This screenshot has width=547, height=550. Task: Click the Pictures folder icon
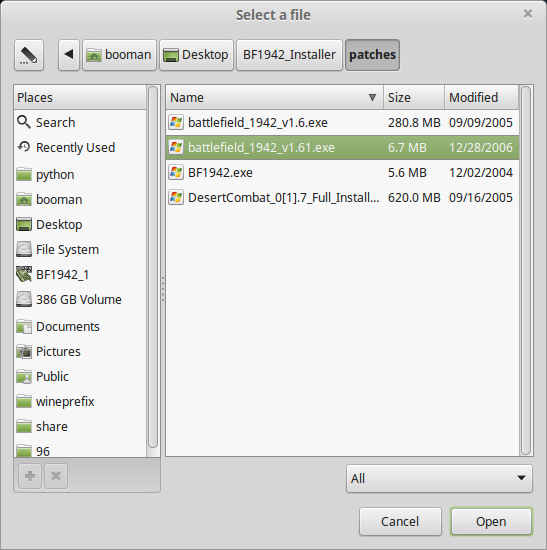coord(24,351)
